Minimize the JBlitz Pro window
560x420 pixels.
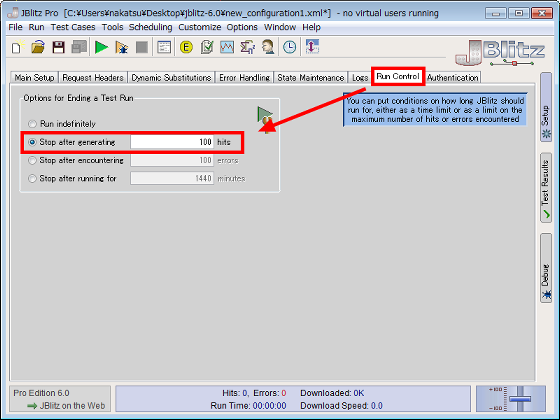[x=496, y=13]
